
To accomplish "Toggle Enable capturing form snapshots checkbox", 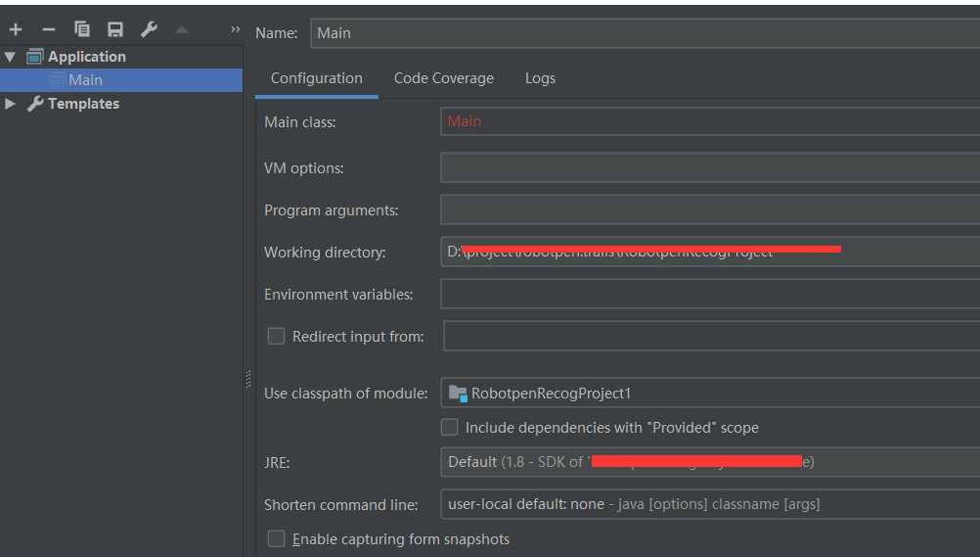I will 277,538.
